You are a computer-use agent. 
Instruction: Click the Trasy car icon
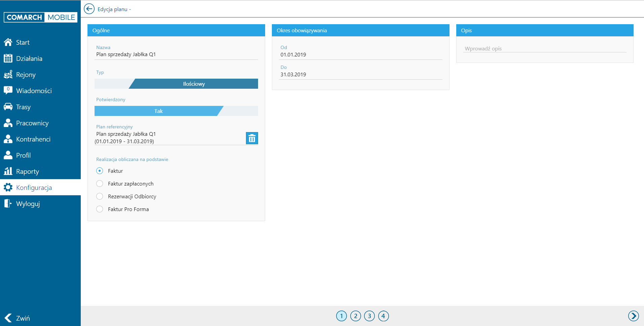8,107
